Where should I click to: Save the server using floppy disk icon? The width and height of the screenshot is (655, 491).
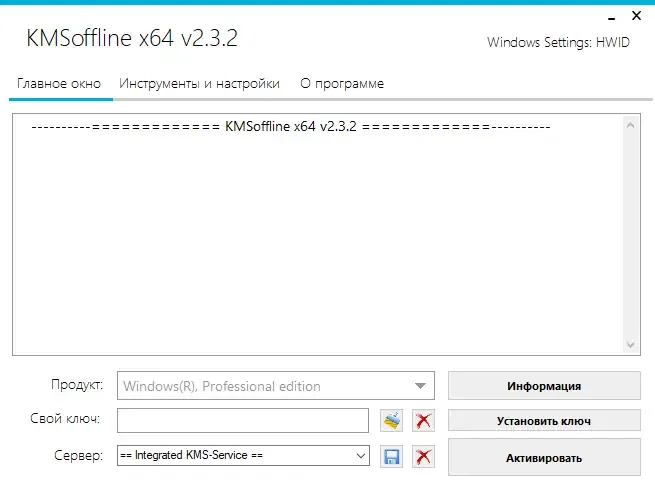[x=391, y=456]
